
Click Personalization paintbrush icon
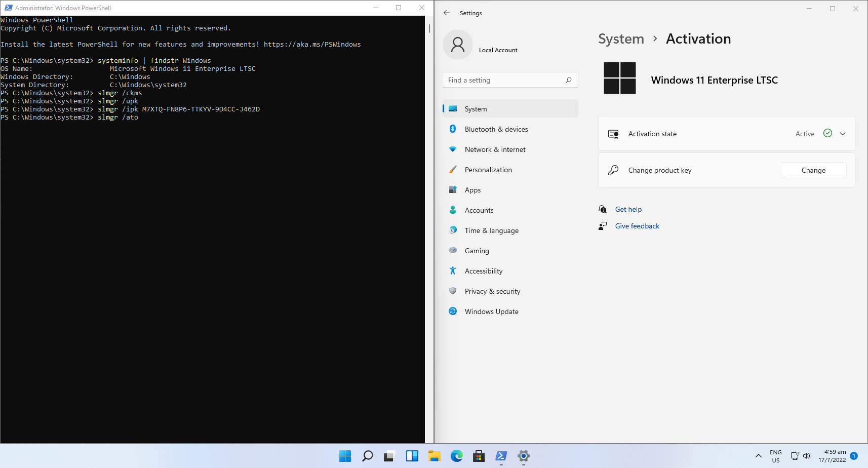453,169
